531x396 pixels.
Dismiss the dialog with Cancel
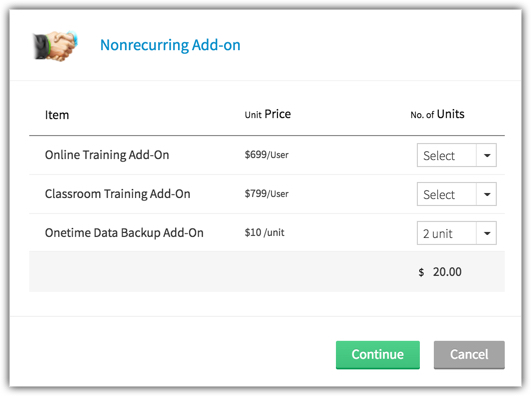pos(469,355)
